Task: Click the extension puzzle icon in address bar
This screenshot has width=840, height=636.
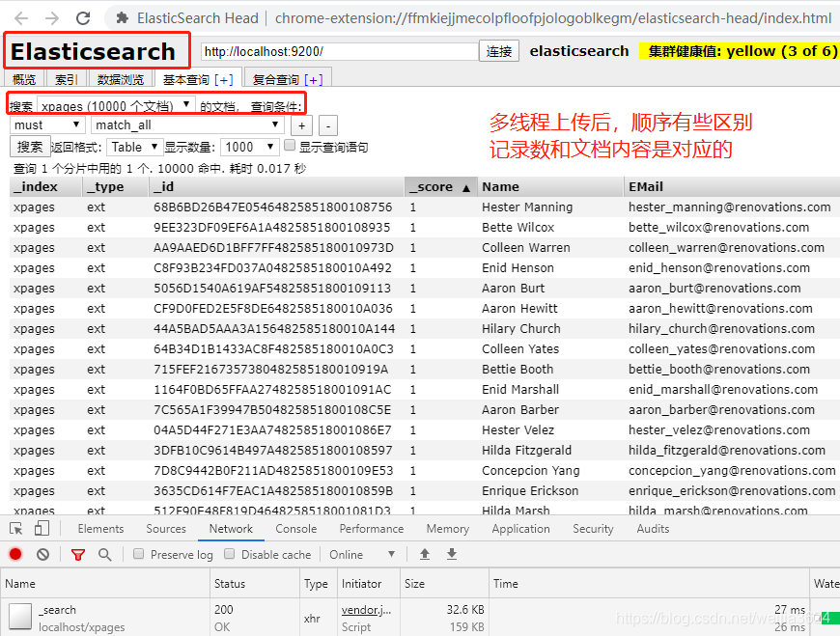Action: click(x=123, y=18)
